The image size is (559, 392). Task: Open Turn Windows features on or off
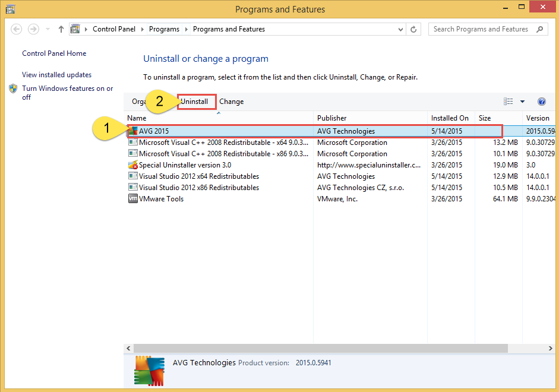[x=67, y=93]
